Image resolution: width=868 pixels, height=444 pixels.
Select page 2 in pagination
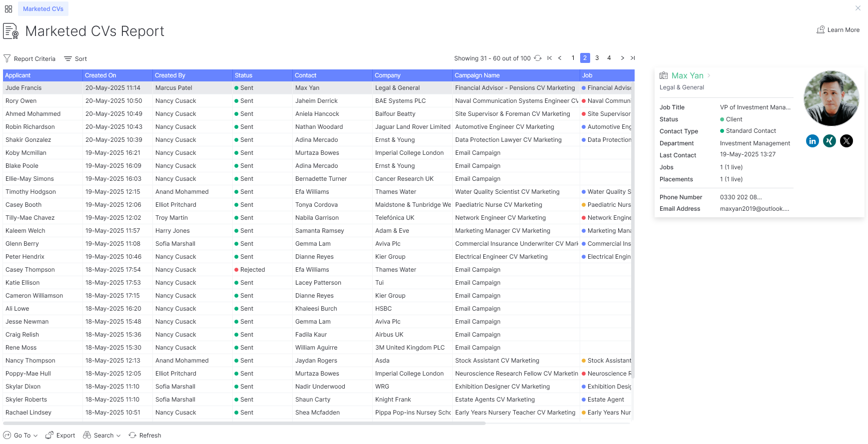[x=585, y=58]
